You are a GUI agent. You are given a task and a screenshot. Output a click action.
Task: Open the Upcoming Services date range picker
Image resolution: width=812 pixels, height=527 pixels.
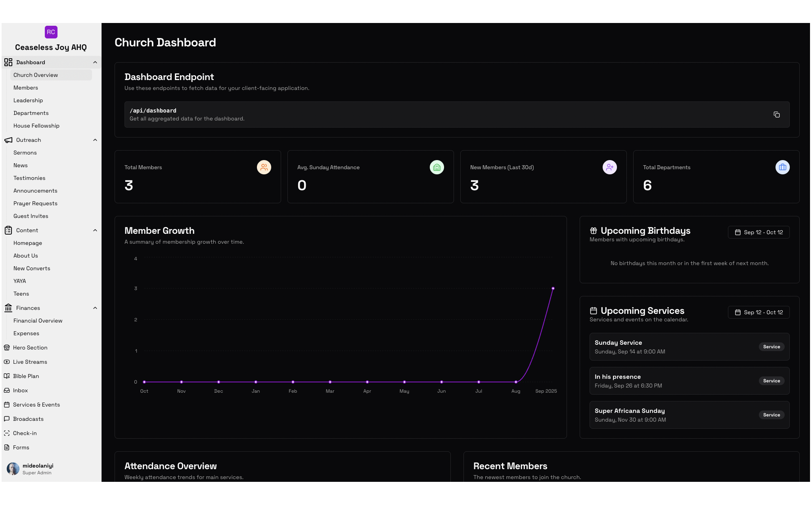(758, 312)
